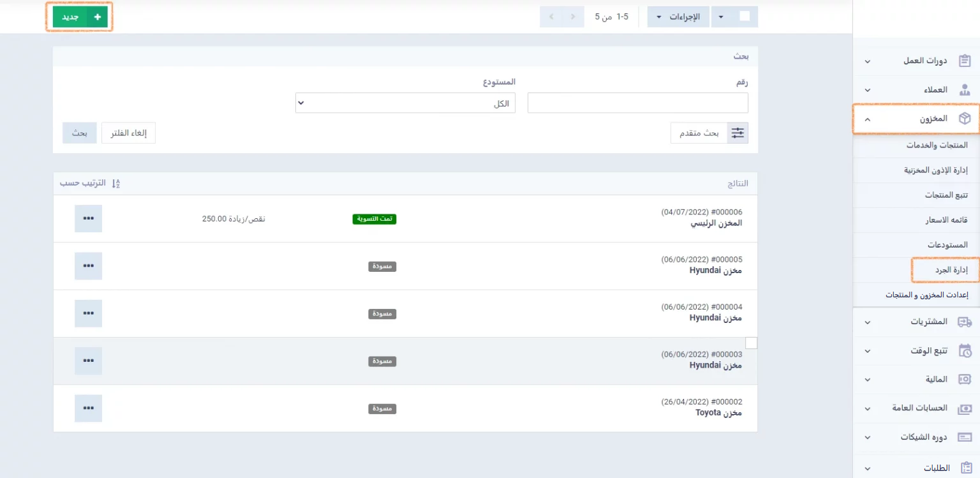Click the إلغاء الفلتر button
The image size is (980, 478).
click(x=129, y=133)
